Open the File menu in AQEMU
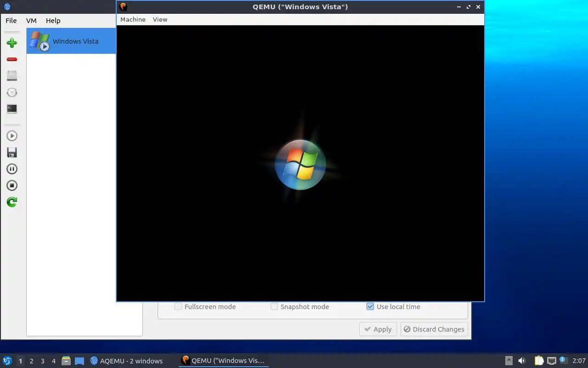The width and height of the screenshot is (588, 368). [11, 21]
